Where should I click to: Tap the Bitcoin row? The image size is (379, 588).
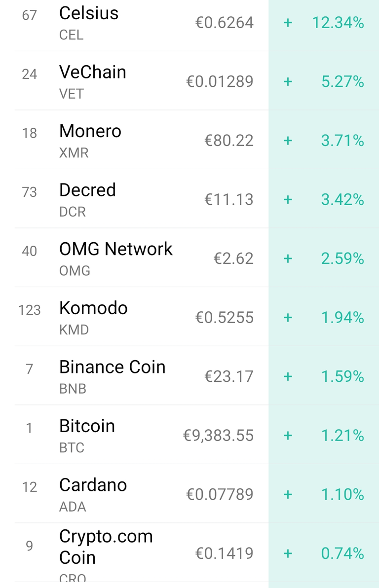(189, 434)
